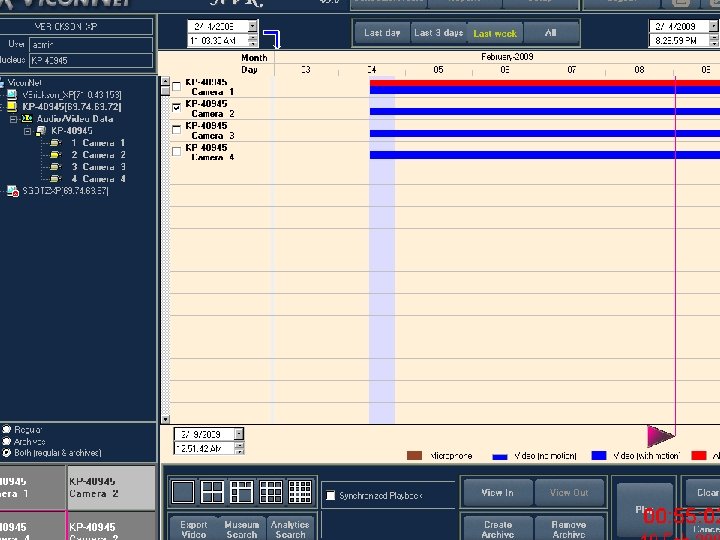Tick the KP-40945 Camera 1 checkbox
720x540 pixels.
click(x=176, y=86)
